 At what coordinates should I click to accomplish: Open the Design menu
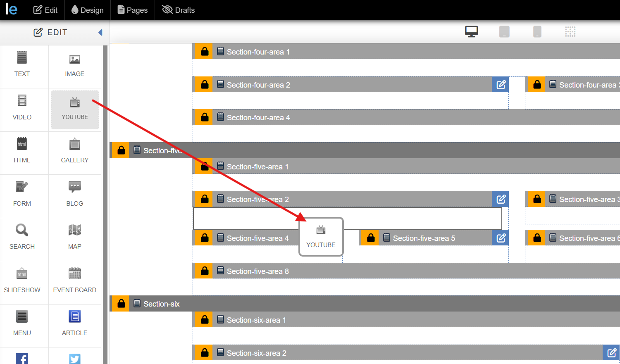click(87, 10)
